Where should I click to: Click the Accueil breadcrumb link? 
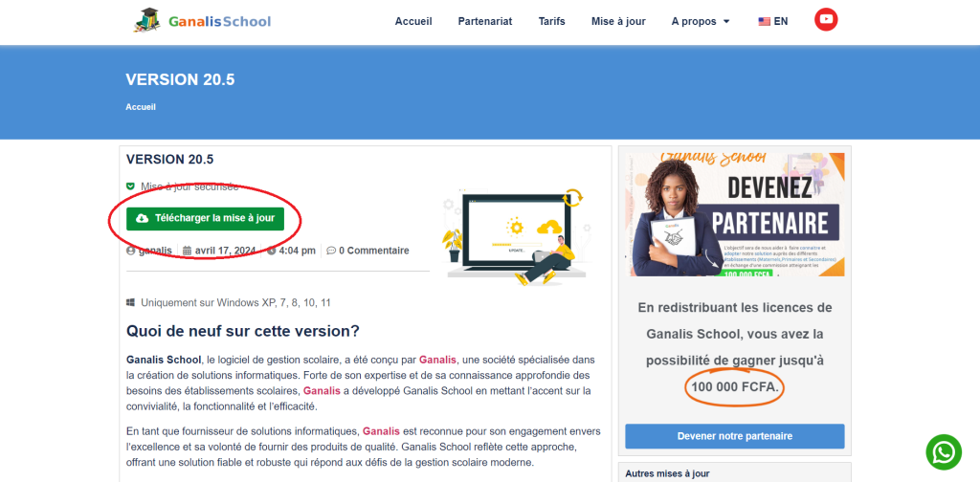141,107
